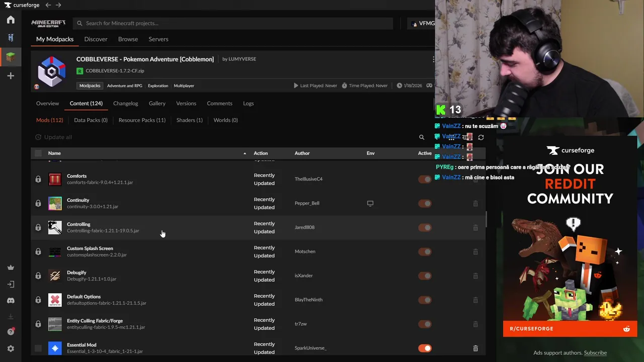Switch to the Overview tab
The image size is (644, 362).
[x=47, y=104]
